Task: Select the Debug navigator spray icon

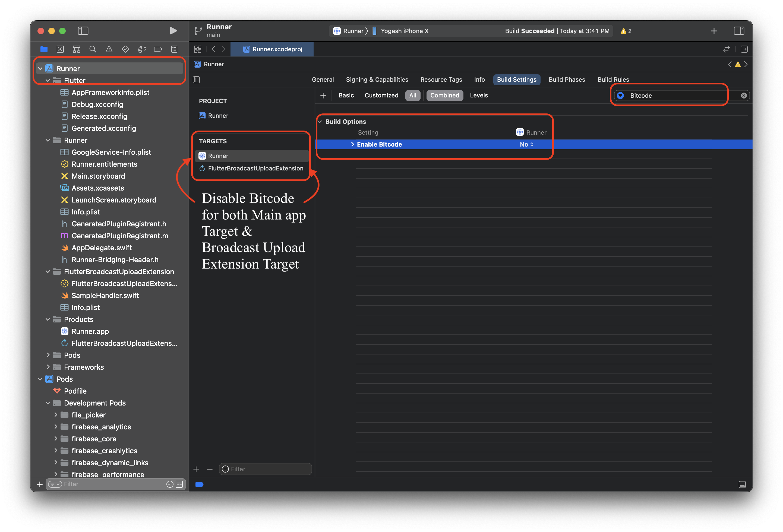Action: coord(141,49)
